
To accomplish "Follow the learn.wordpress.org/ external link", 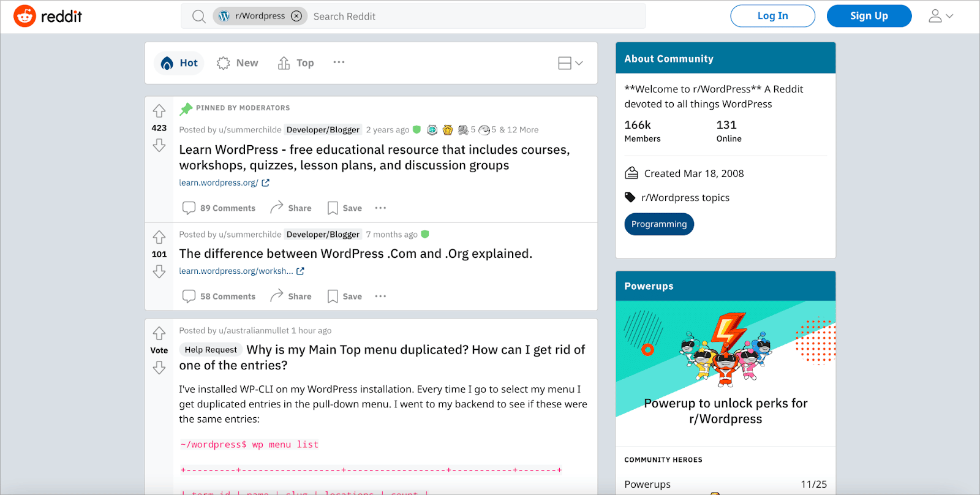I will pos(224,183).
